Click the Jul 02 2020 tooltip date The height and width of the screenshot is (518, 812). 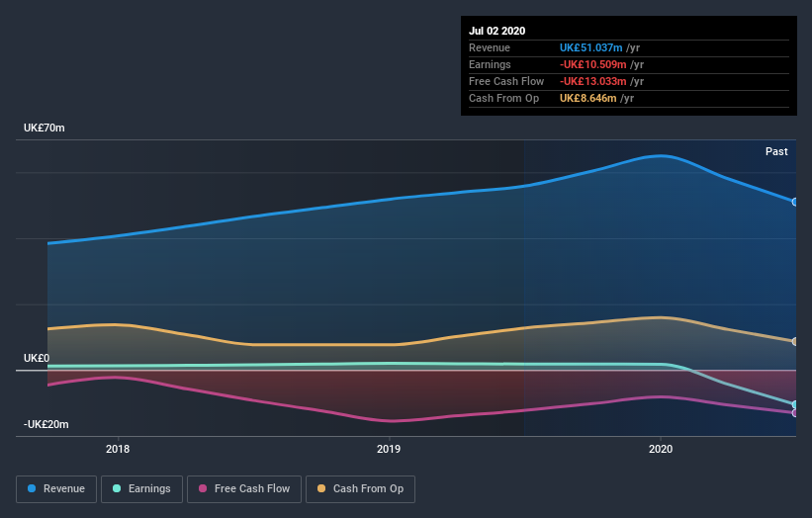[497, 31]
